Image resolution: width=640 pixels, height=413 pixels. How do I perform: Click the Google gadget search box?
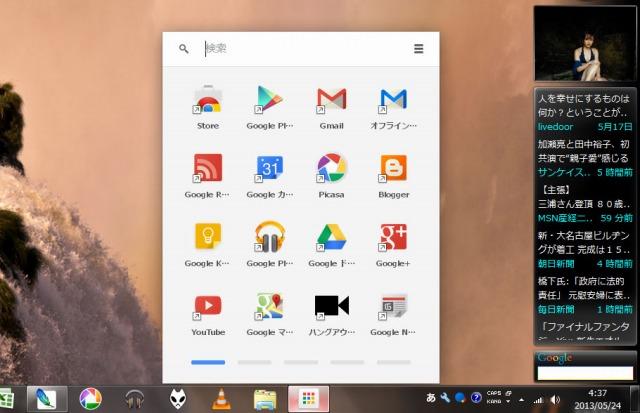tap(585, 373)
